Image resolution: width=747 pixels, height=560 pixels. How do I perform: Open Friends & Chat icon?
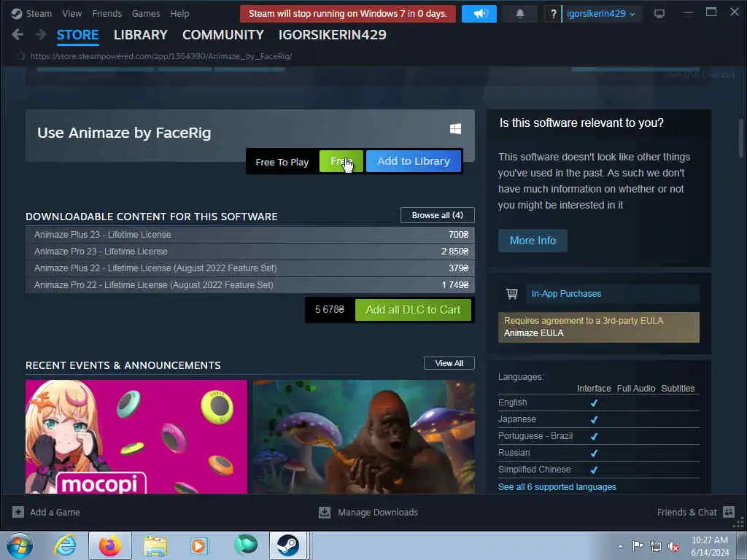729,512
